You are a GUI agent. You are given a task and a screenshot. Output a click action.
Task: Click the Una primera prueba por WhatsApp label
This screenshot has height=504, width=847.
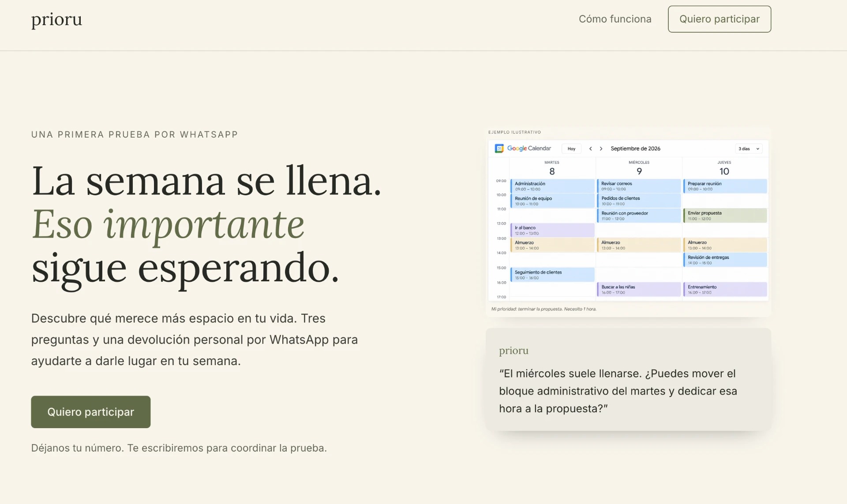(x=135, y=134)
